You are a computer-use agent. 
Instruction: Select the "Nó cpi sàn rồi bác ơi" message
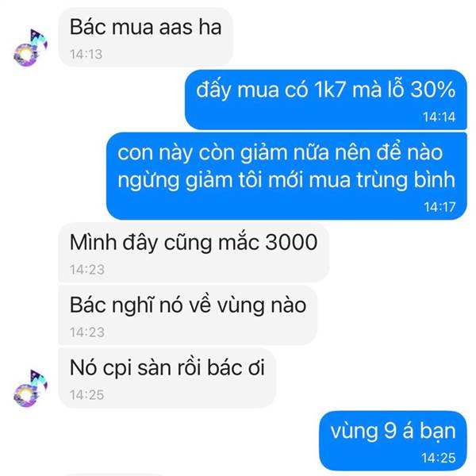(167, 378)
